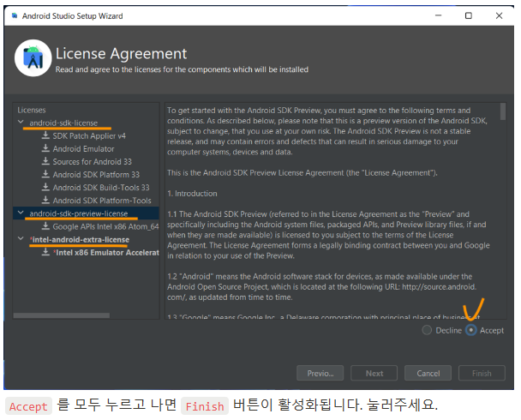Image resolution: width=521 pixels, height=420 pixels.
Task: Click download icon beside Android SDK Platform-Tools
Action: tap(45, 201)
